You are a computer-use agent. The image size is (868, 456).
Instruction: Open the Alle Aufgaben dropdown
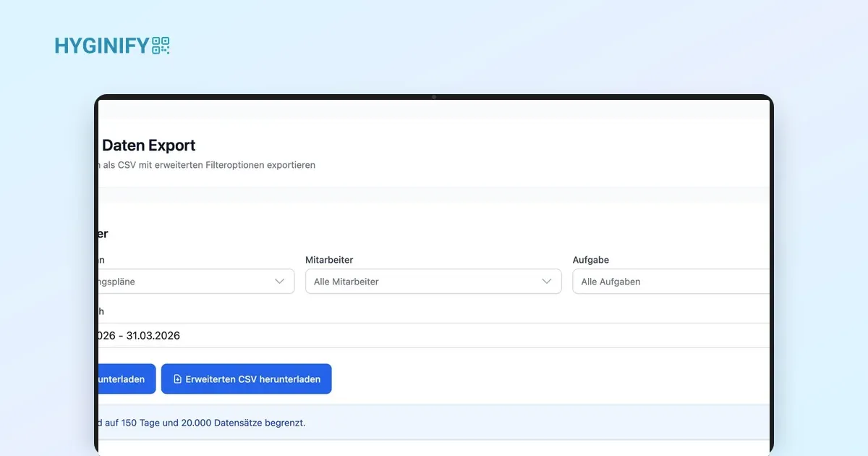(671, 282)
